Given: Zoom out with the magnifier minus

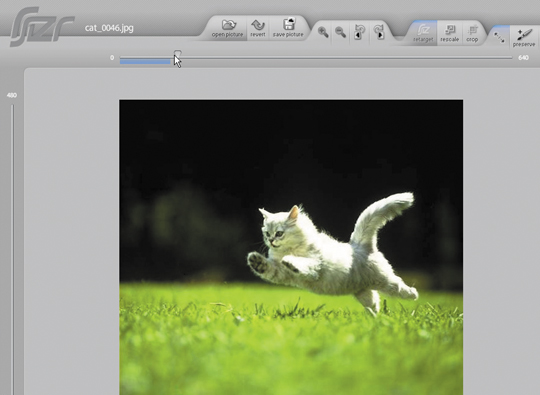Looking at the screenshot, I should (x=341, y=32).
